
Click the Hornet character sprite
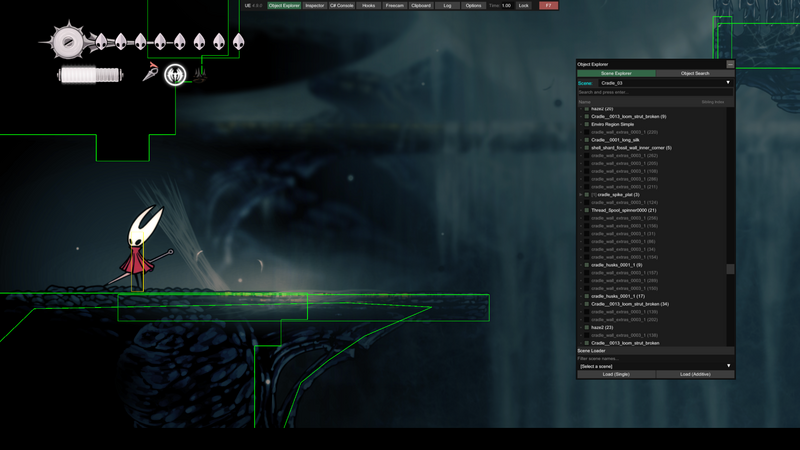(145, 248)
